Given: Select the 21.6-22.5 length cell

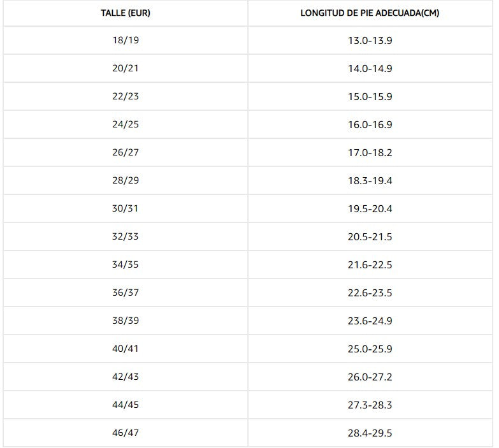Looking at the screenshot, I should tap(370, 265).
